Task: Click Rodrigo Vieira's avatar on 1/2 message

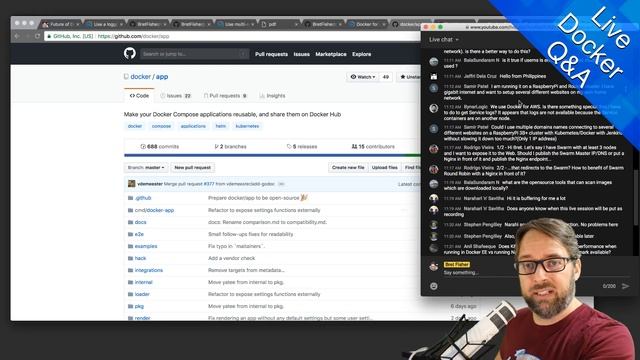Action: coord(433,149)
